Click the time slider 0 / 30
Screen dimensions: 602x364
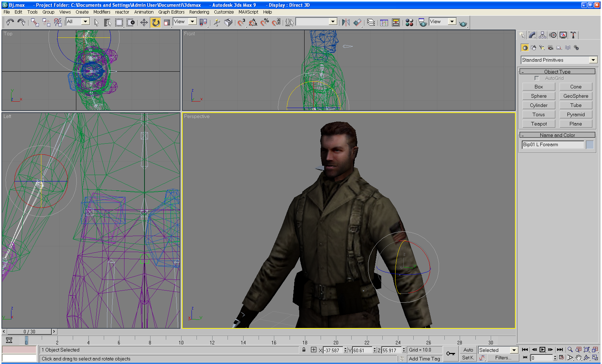[30, 332]
